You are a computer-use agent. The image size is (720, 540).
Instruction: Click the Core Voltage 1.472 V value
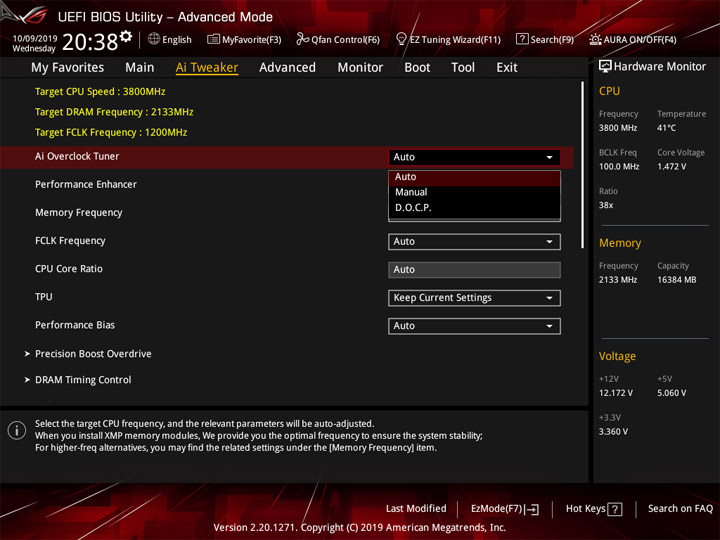(x=671, y=167)
